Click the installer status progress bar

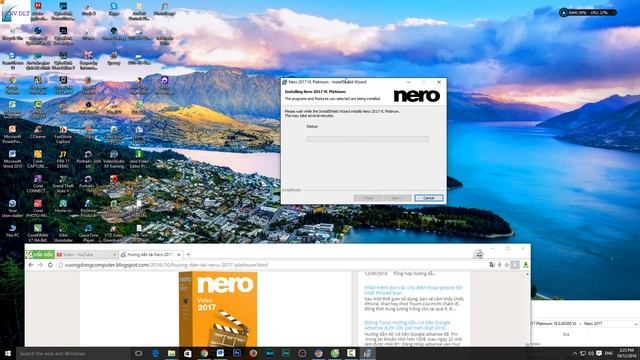(367, 139)
